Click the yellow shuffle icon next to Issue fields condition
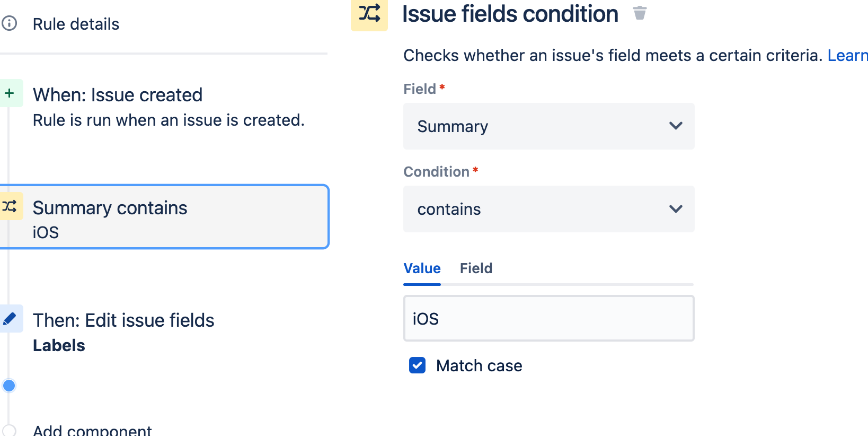This screenshot has height=436, width=868. (369, 14)
